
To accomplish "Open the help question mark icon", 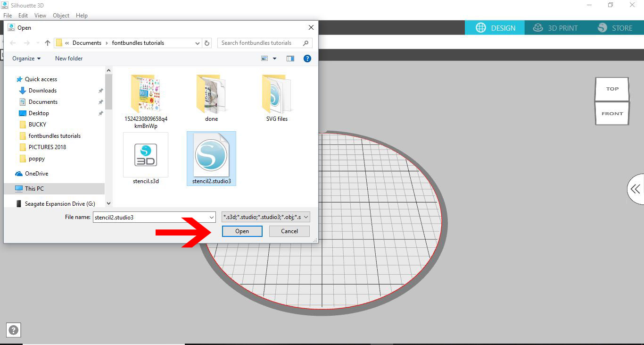I will (14, 330).
